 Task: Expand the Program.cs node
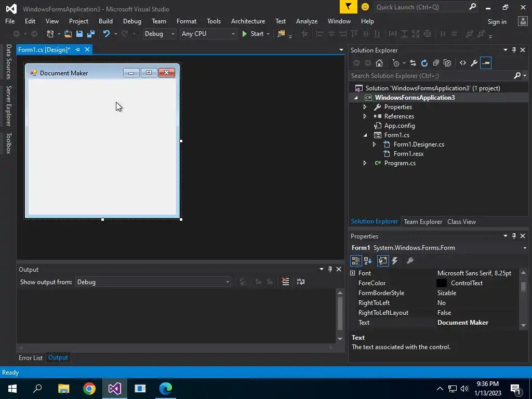tap(365, 163)
